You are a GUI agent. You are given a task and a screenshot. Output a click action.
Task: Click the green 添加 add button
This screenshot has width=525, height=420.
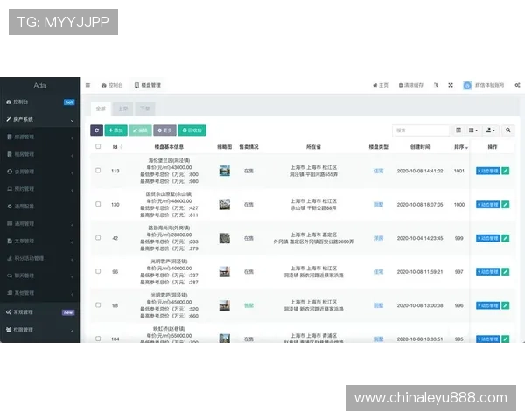tap(115, 130)
